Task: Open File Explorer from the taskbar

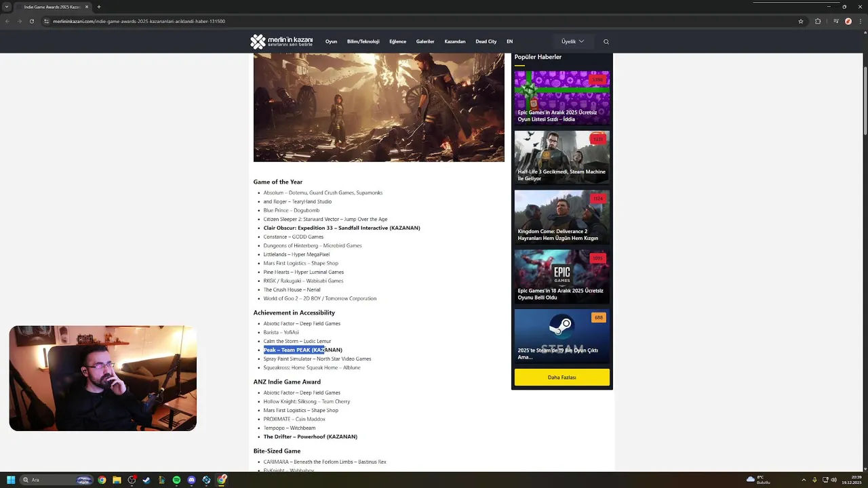Action: [x=117, y=480]
